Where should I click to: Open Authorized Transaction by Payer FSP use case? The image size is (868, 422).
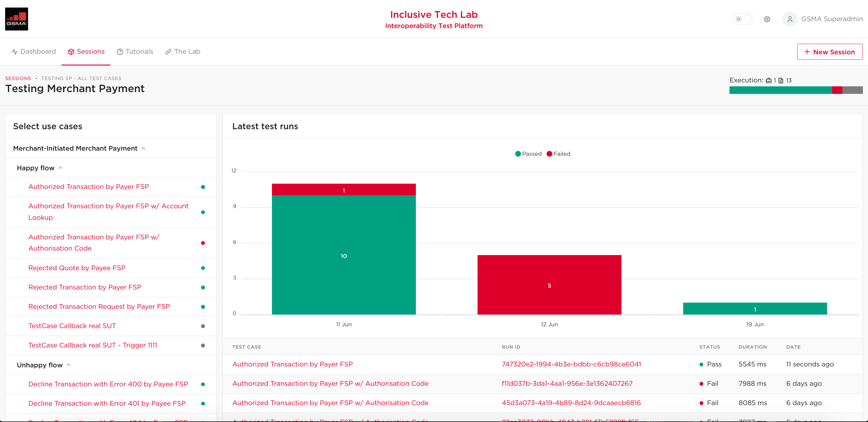[x=89, y=187]
